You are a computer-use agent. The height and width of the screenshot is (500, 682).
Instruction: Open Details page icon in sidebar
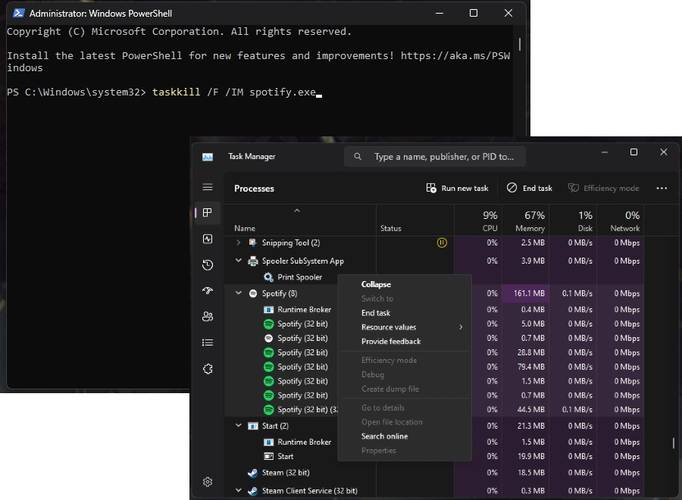tap(207, 343)
